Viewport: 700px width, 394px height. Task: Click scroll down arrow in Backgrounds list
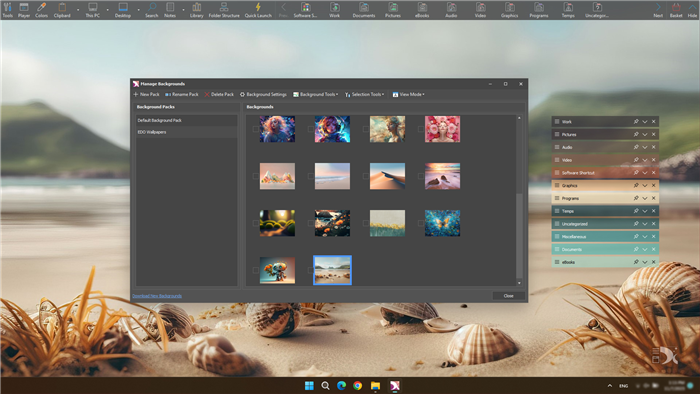[519, 283]
